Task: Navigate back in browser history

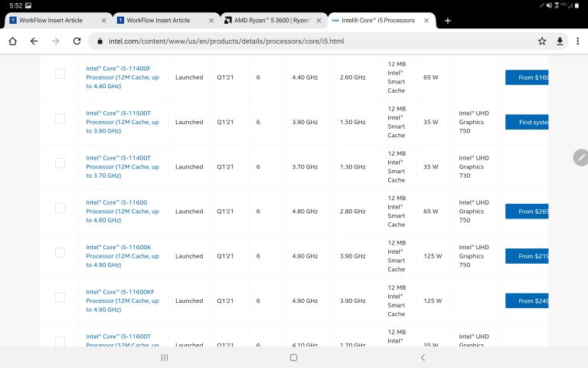Action: (x=34, y=41)
